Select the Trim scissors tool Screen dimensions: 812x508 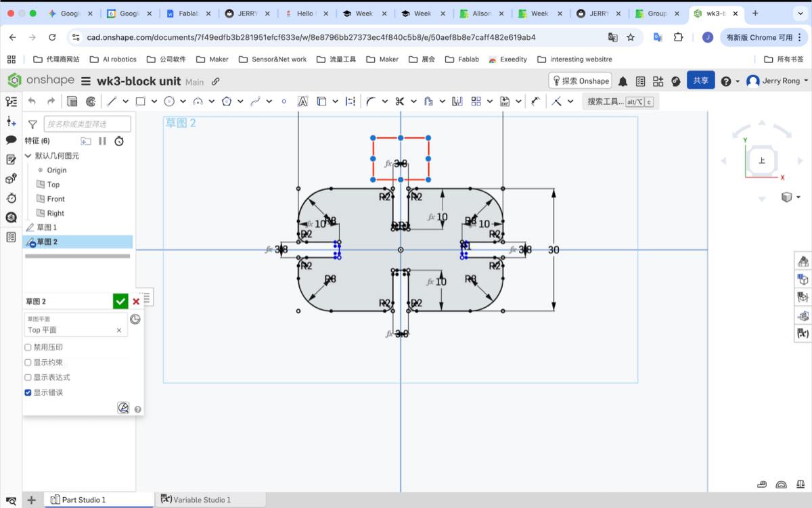tap(400, 101)
